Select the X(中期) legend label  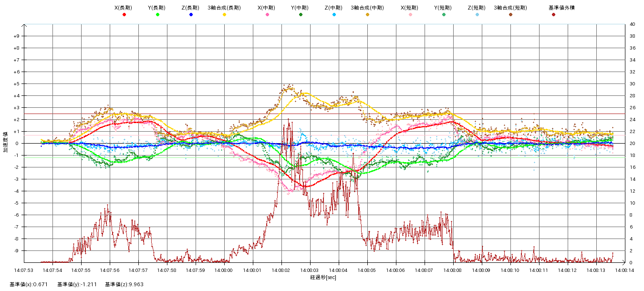click(267, 8)
